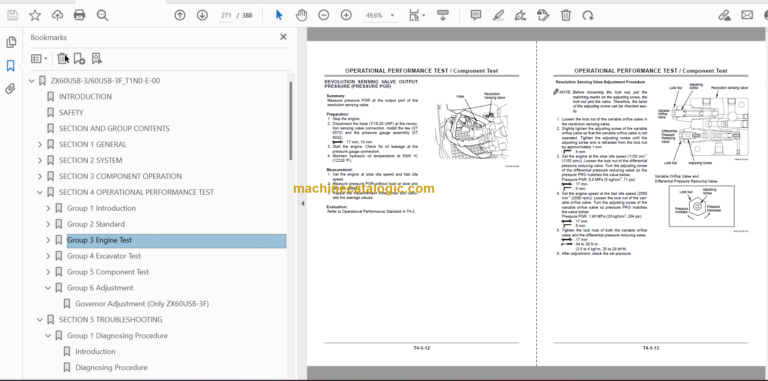This screenshot has width=768, height=381.
Task: Open the Introduction bookmark under Diagnosing Procedure
Action: (x=96, y=351)
